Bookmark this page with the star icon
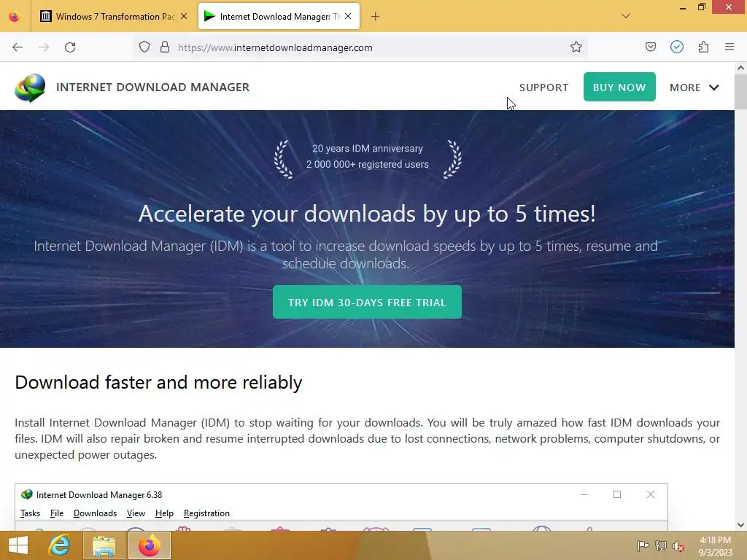747x560 pixels. (x=576, y=47)
